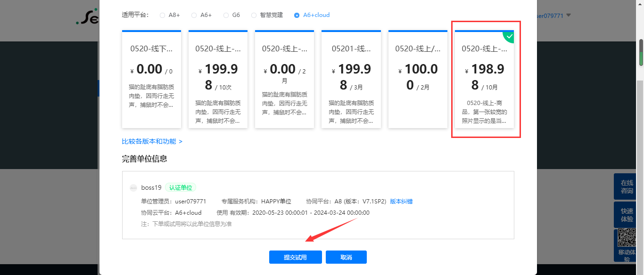Pick the plan card priced 0.00 / 2月
644x275 pixels.
coord(284,79)
